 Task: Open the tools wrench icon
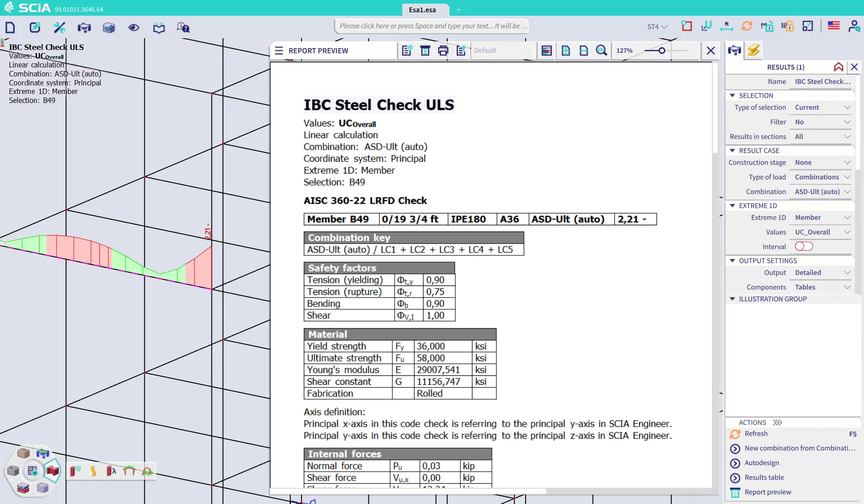tap(59, 27)
